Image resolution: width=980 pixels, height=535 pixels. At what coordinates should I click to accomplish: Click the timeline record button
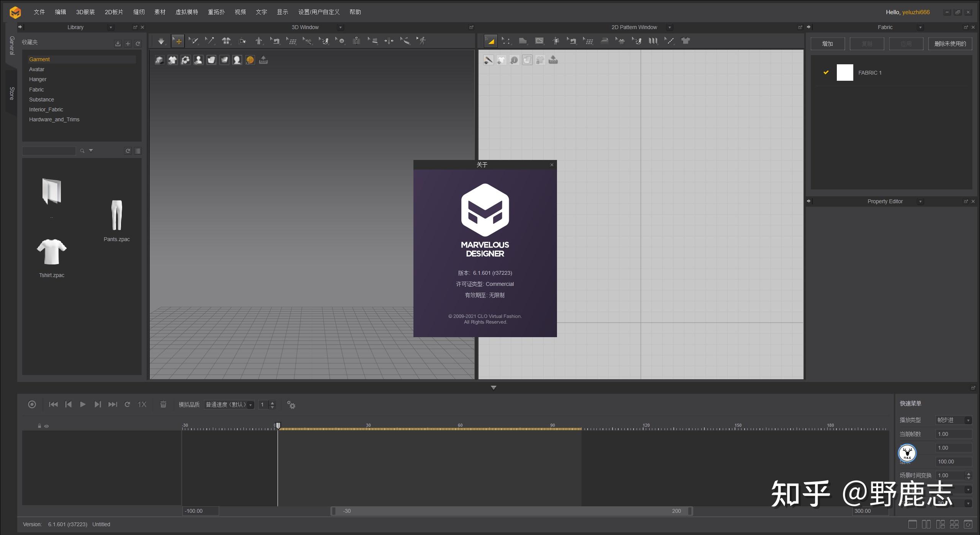pos(32,405)
